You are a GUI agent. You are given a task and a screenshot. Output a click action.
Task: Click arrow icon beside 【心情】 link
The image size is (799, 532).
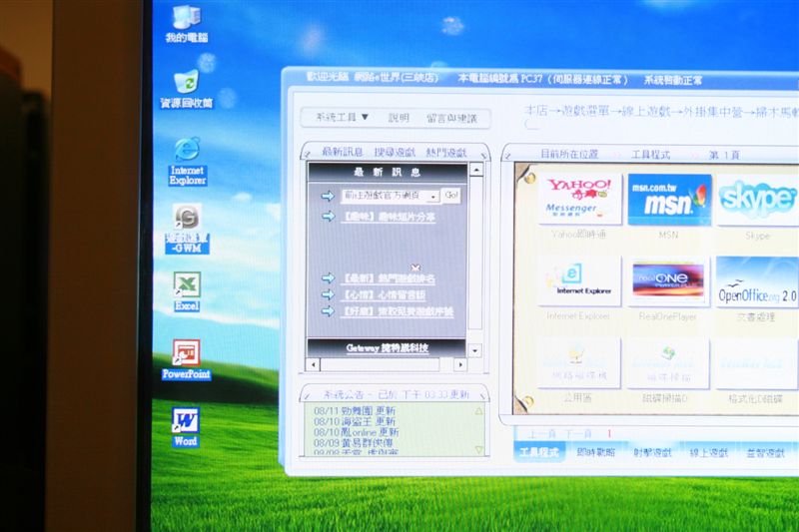click(x=329, y=294)
